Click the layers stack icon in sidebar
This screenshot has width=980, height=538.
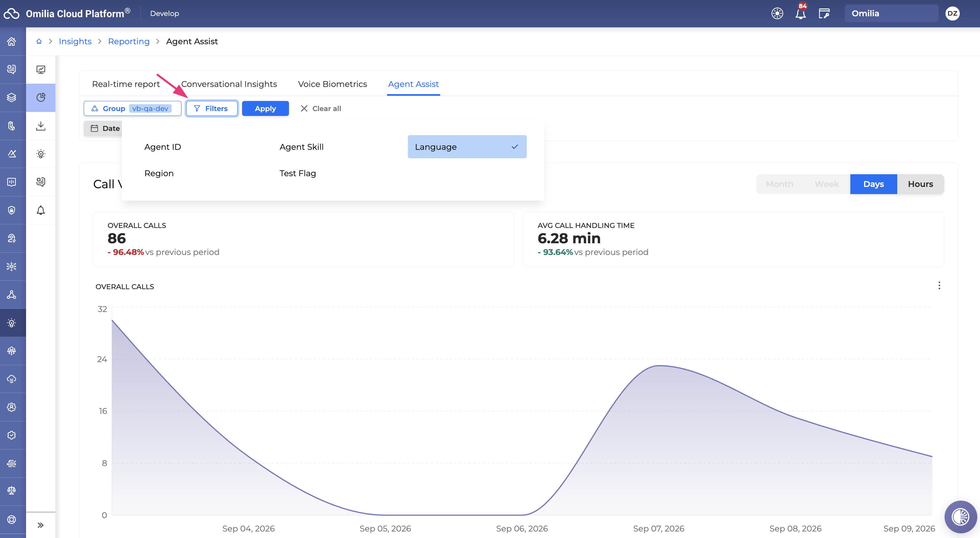tap(11, 98)
